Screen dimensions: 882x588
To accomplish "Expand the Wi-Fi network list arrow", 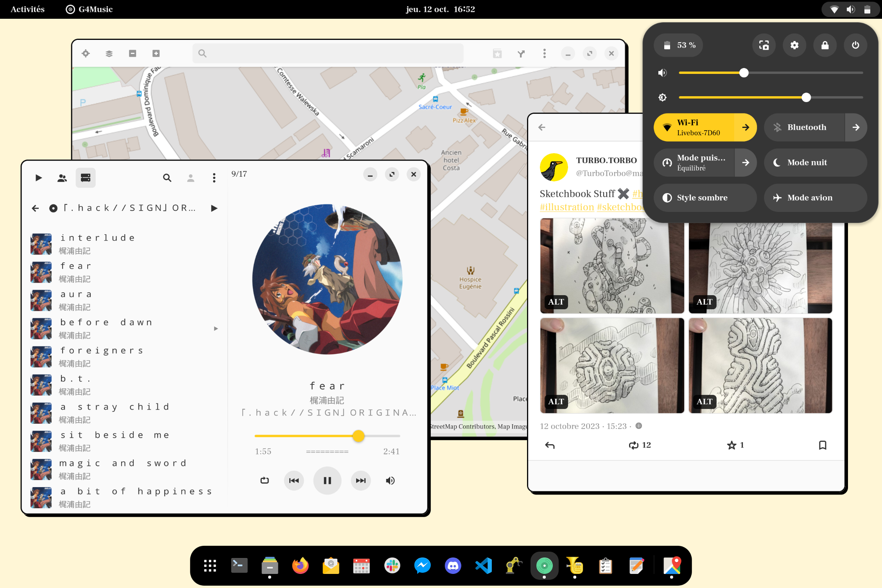I will (746, 127).
